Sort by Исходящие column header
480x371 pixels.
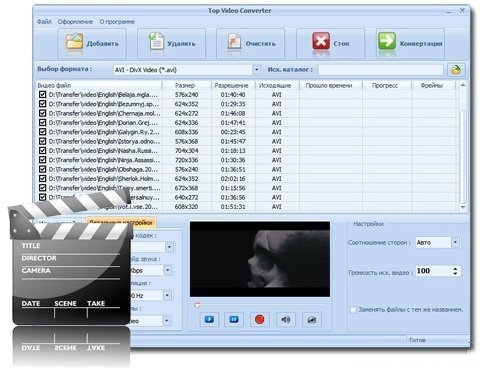click(x=277, y=85)
